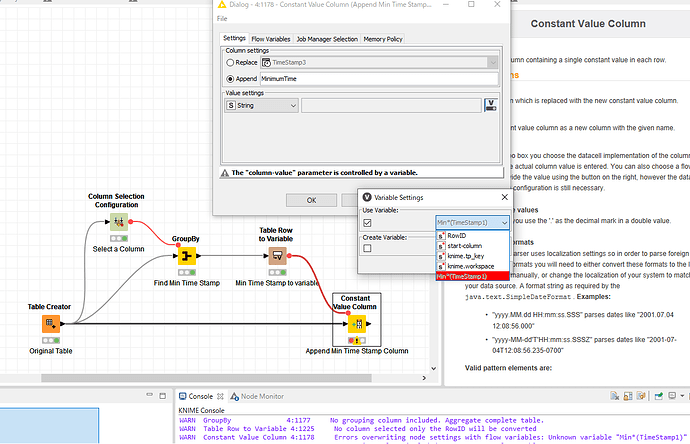Open console display dropdown arrow
690x444 pixels.
click(x=682, y=396)
